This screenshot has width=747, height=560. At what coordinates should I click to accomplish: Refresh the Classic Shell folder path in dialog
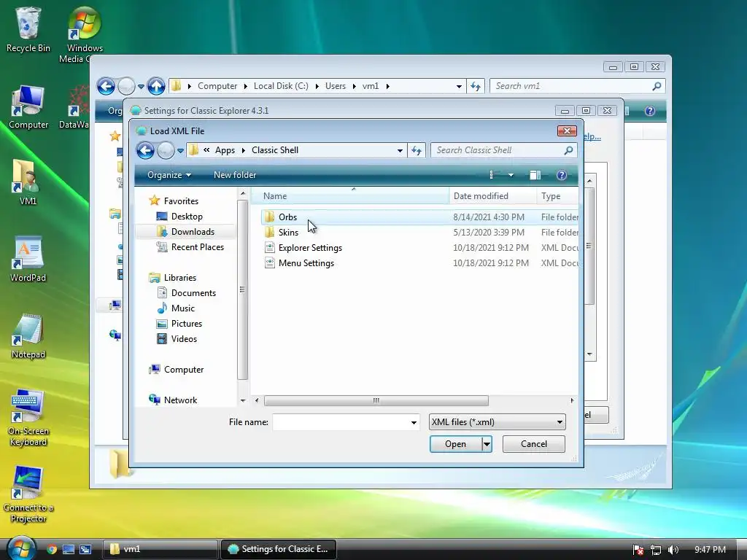coord(417,150)
